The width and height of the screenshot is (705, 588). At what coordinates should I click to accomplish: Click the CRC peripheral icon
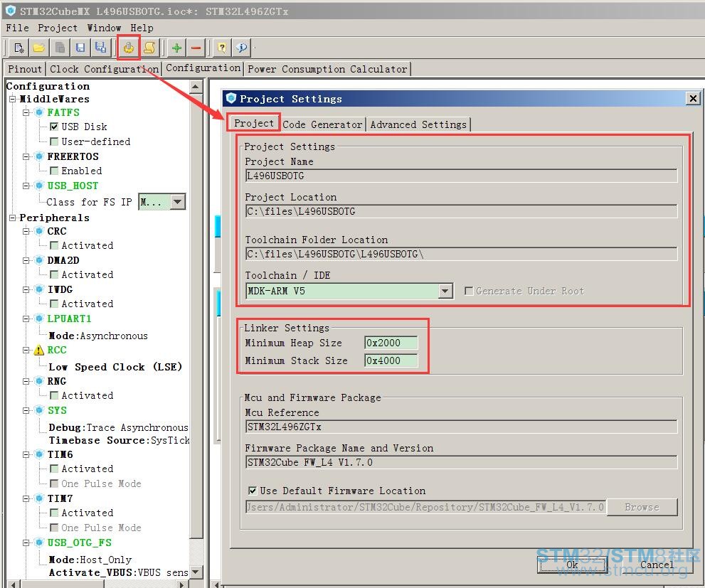tap(39, 231)
